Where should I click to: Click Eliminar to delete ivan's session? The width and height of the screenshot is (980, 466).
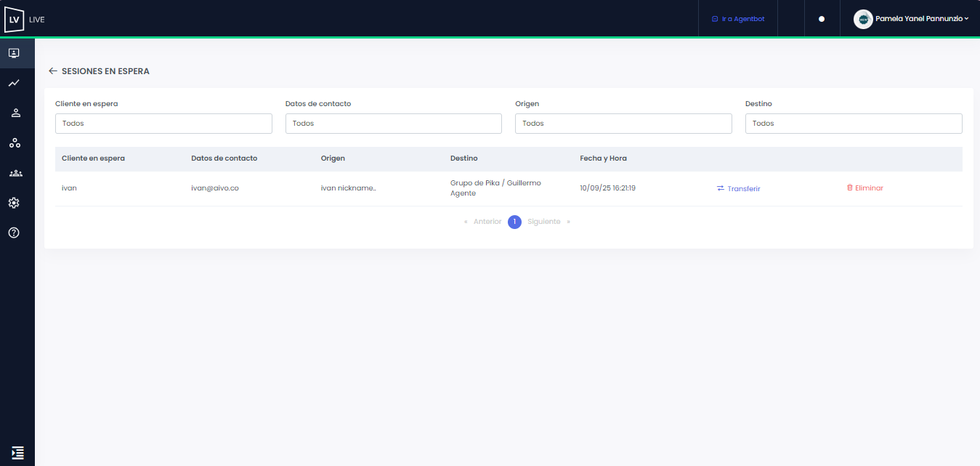click(865, 188)
